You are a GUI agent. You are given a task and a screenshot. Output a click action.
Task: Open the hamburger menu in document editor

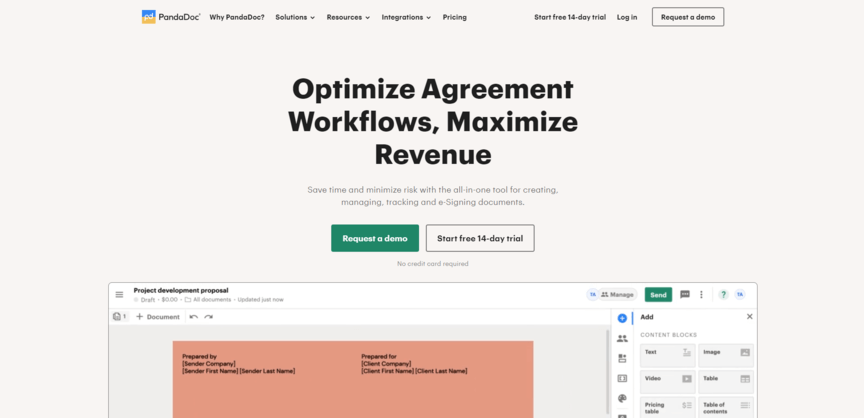[x=120, y=295]
